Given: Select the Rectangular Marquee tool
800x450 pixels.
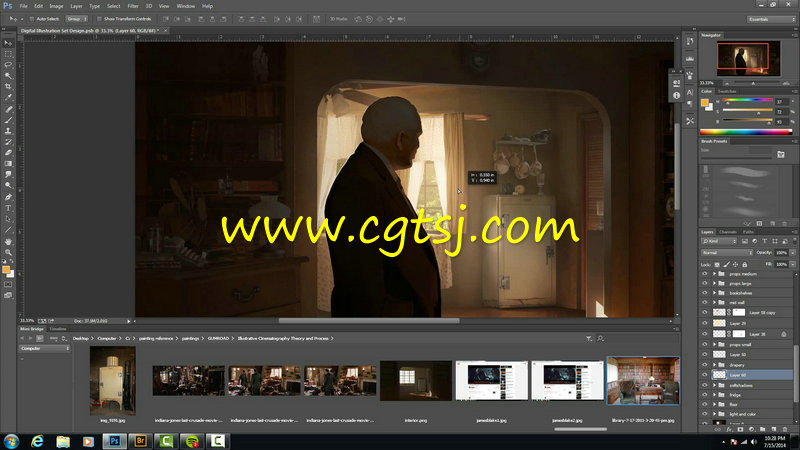Looking at the screenshot, I should coord(8,54).
